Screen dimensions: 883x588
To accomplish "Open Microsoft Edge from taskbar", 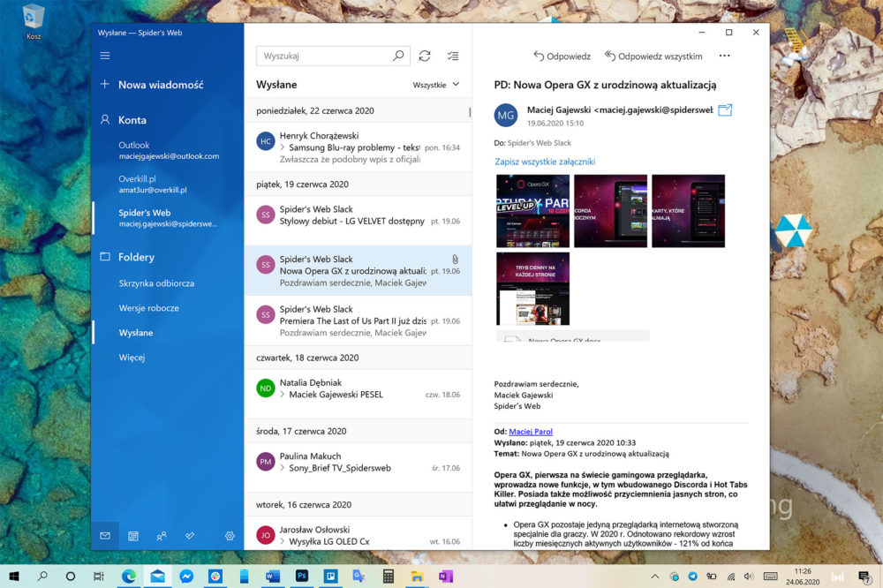I will [x=129, y=577].
